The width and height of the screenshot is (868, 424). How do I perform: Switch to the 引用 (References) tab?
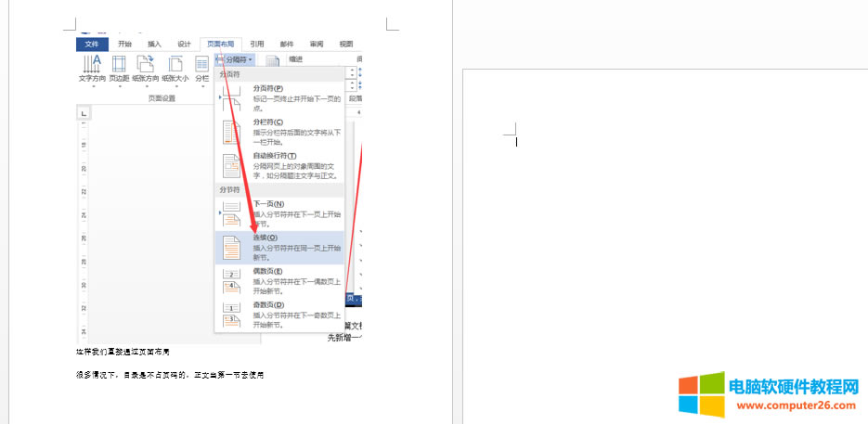256,44
